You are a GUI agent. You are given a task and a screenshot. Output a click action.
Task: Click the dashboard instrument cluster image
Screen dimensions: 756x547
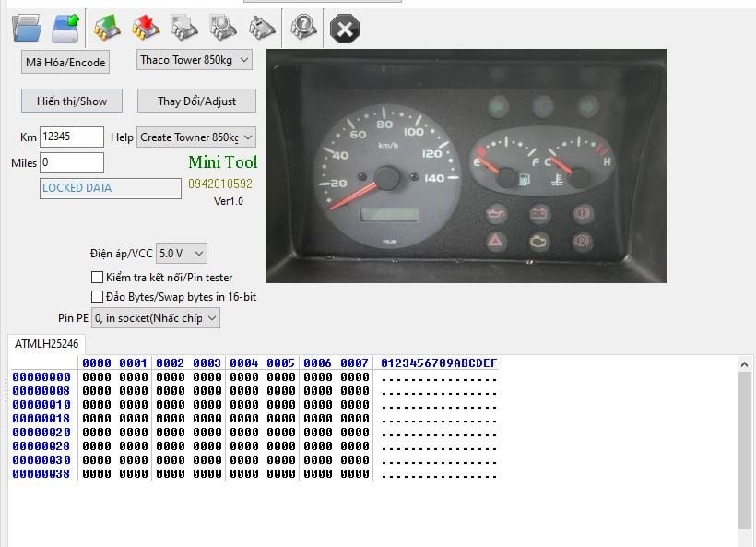tap(466, 166)
